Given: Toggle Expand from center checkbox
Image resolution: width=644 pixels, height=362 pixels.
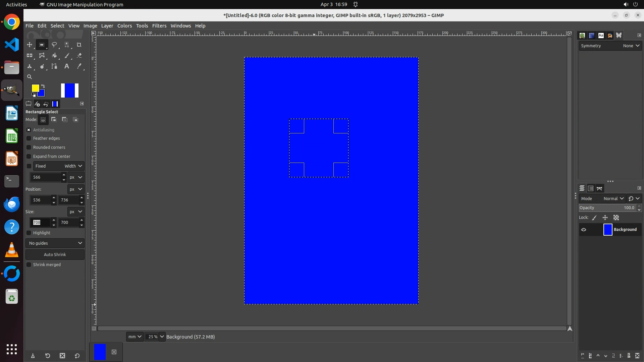Looking at the screenshot, I should point(29,157).
